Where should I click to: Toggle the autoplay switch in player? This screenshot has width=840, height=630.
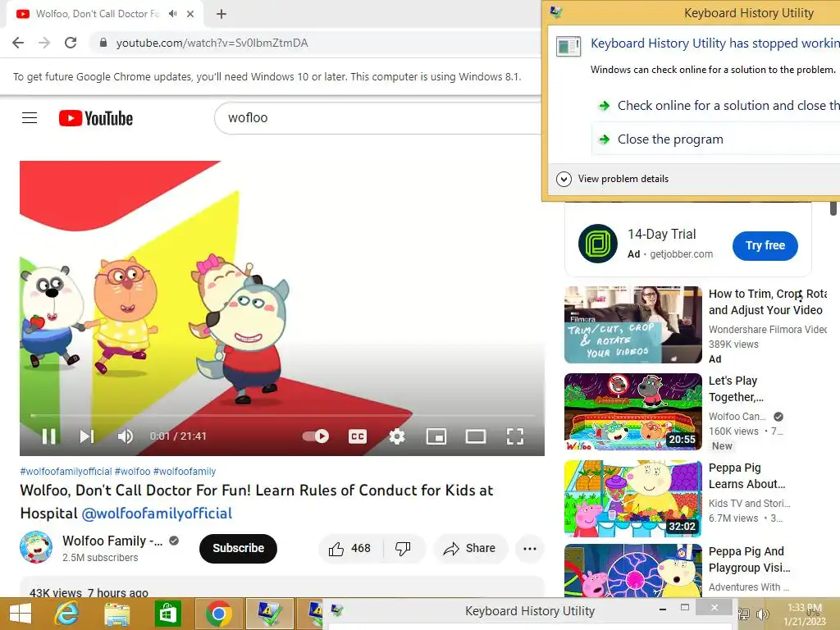pos(316,436)
